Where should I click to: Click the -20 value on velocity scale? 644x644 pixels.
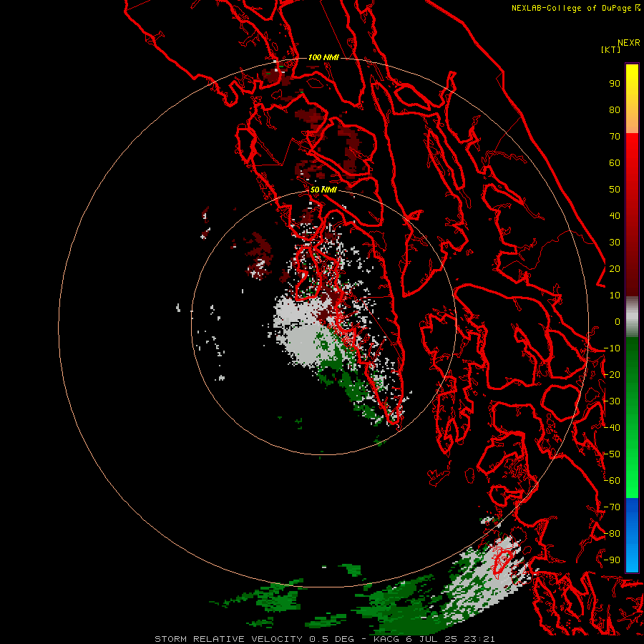pyautogui.click(x=612, y=375)
